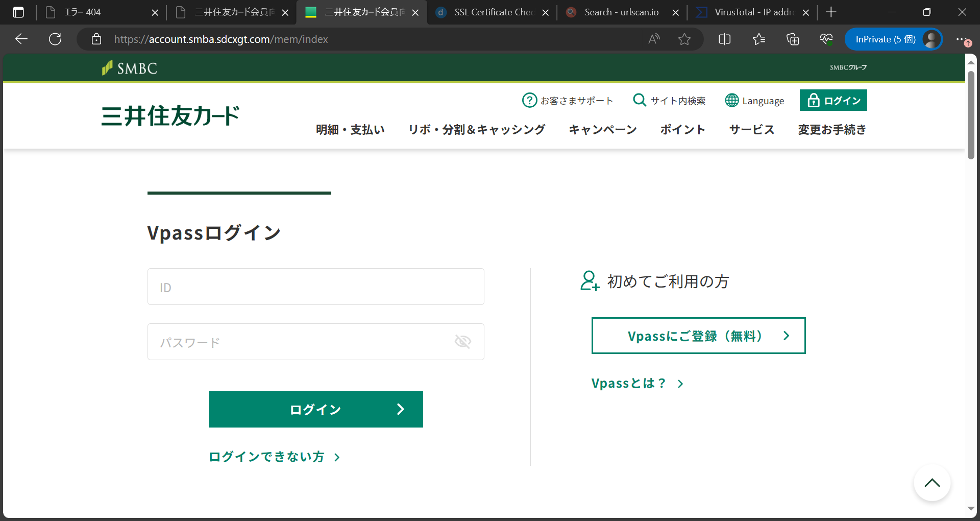Open リボ・分割＆キャッシング menu
This screenshot has height=521, width=980.
(x=477, y=130)
